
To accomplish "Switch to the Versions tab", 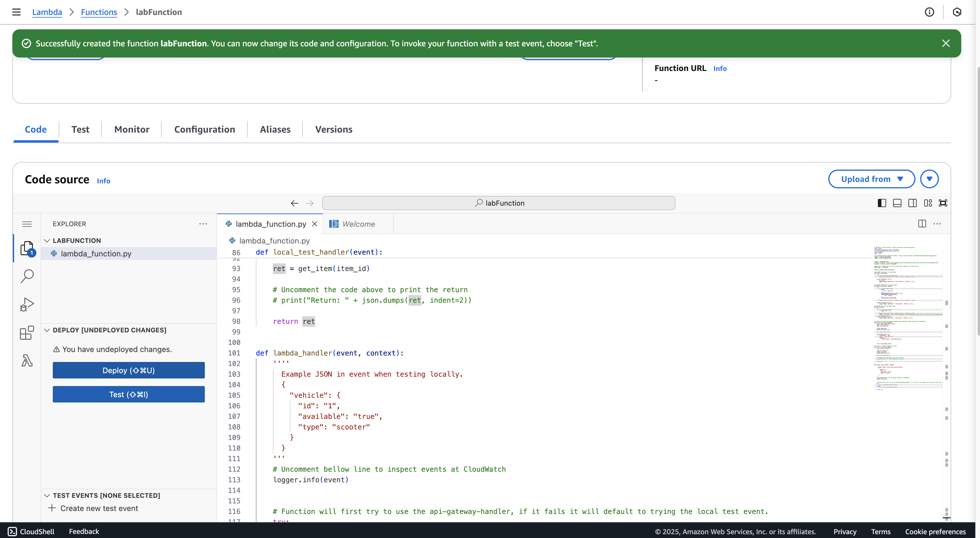I will [334, 129].
